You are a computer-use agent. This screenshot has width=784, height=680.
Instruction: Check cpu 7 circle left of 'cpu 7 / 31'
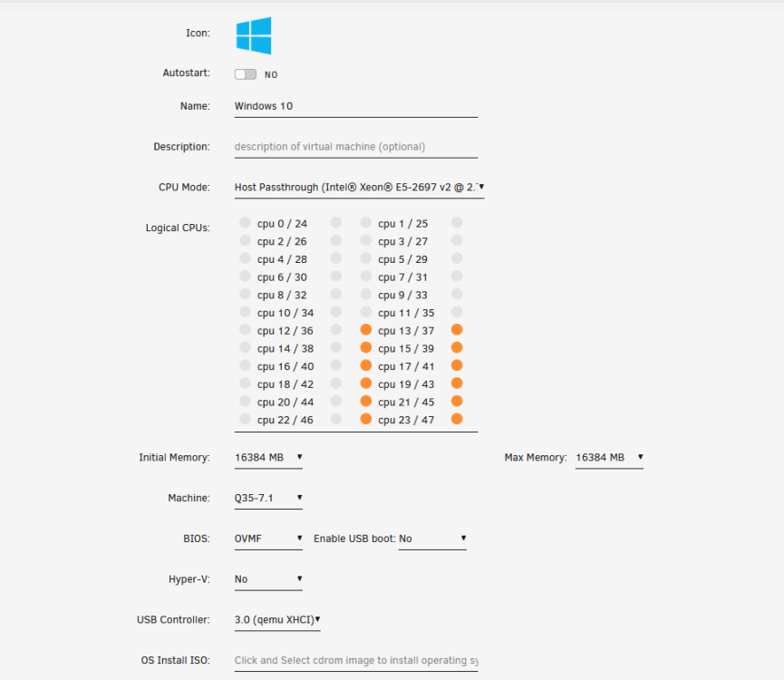click(366, 276)
